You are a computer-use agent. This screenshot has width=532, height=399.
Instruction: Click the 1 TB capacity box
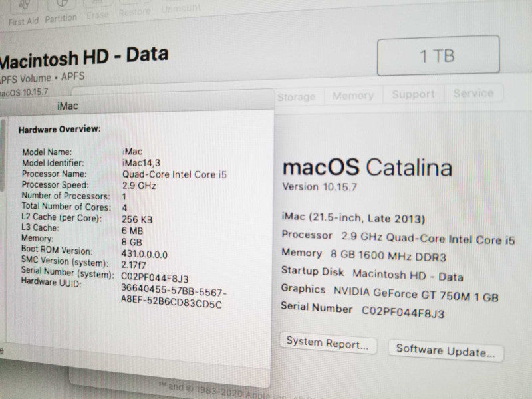tap(438, 55)
